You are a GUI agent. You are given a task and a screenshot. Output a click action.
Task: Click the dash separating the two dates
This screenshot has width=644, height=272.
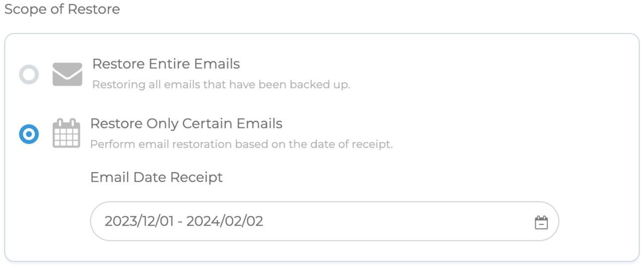point(183,221)
